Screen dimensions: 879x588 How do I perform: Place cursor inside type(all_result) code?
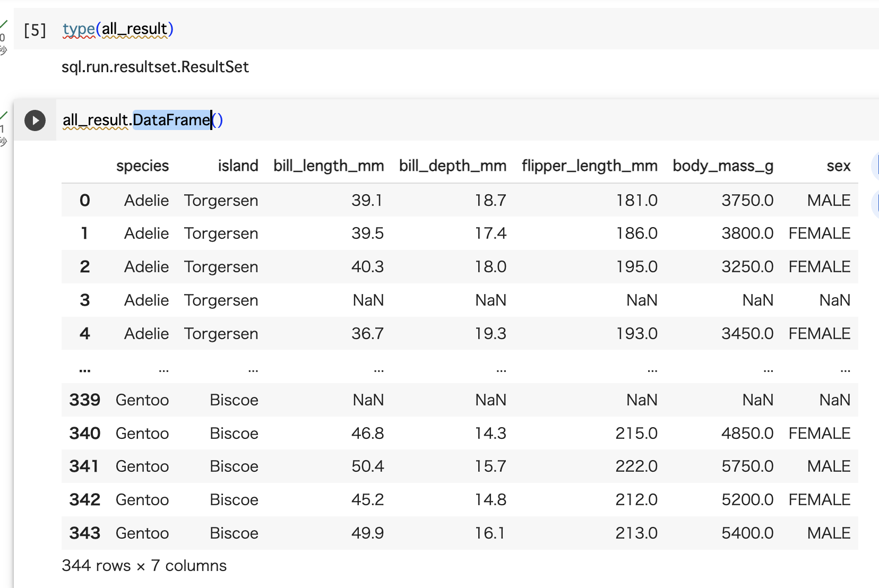pyautogui.click(x=117, y=30)
